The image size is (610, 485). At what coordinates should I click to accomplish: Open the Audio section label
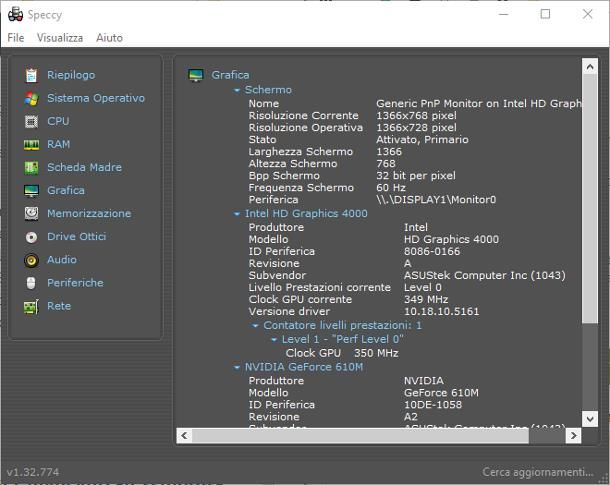pyautogui.click(x=62, y=259)
